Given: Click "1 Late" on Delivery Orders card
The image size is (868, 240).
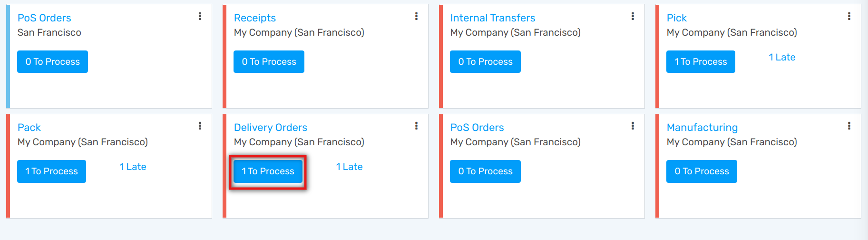Looking at the screenshot, I should (349, 167).
